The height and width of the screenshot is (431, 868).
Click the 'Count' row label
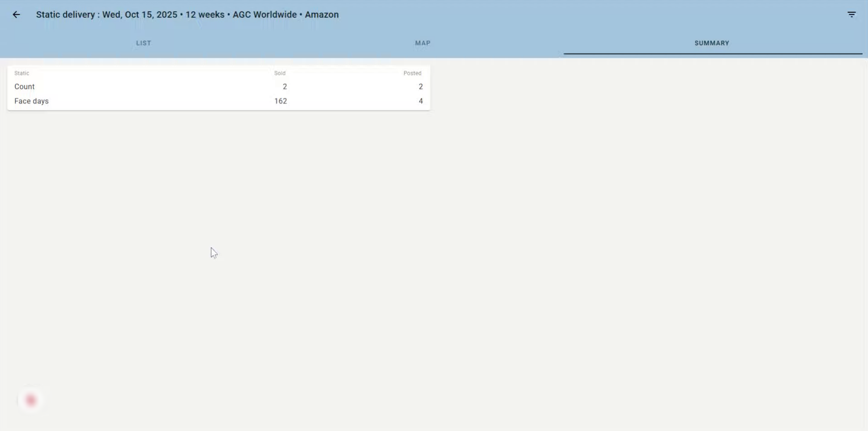[25, 86]
